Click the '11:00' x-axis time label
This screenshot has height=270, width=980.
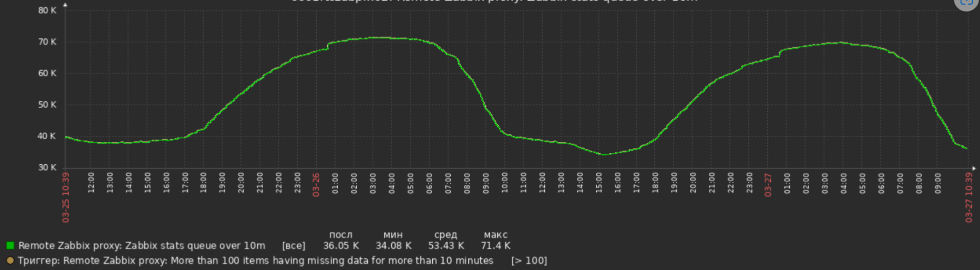[523, 183]
